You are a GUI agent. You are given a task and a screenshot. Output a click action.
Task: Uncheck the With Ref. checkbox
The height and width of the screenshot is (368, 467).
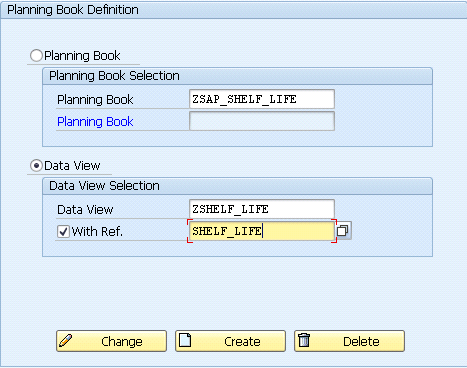point(63,231)
